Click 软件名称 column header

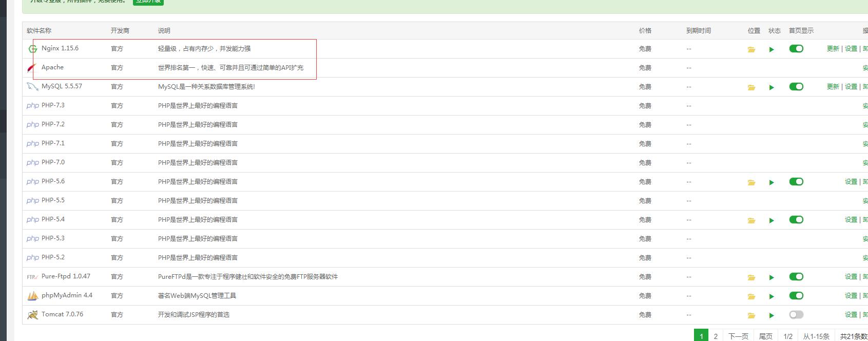coord(39,31)
